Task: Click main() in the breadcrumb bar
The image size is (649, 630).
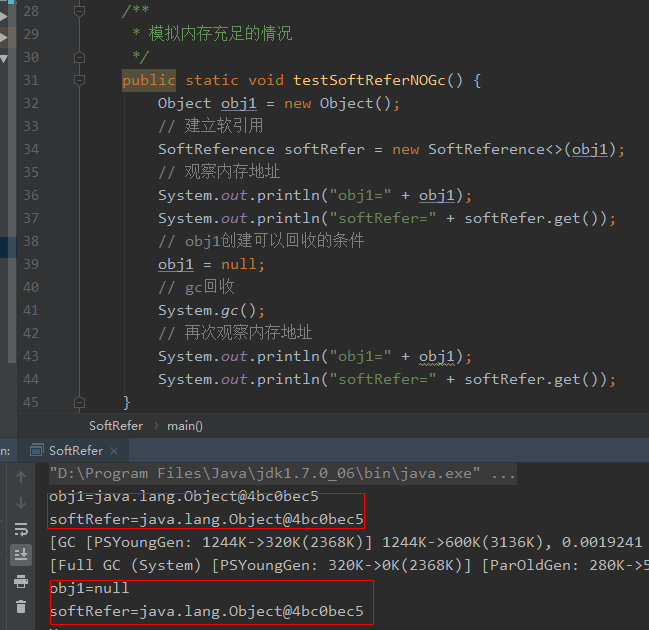Action: (x=185, y=426)
